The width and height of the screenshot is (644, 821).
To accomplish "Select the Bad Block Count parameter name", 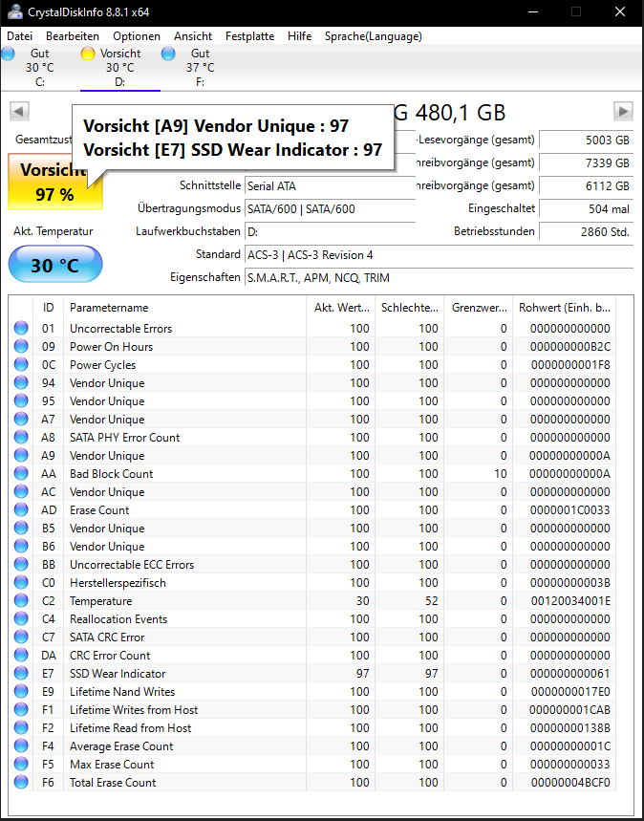I will 112,474.
